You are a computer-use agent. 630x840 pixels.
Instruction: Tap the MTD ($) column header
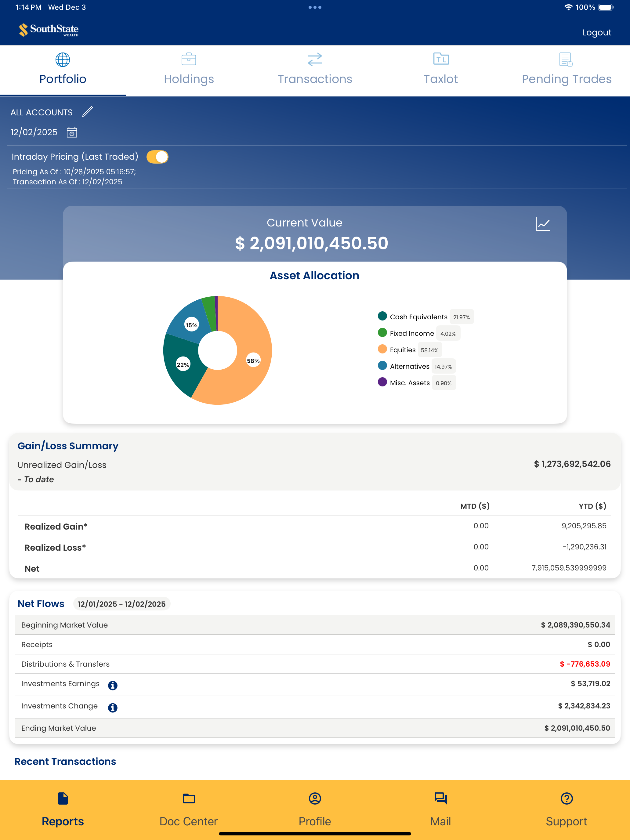[475, 506]
